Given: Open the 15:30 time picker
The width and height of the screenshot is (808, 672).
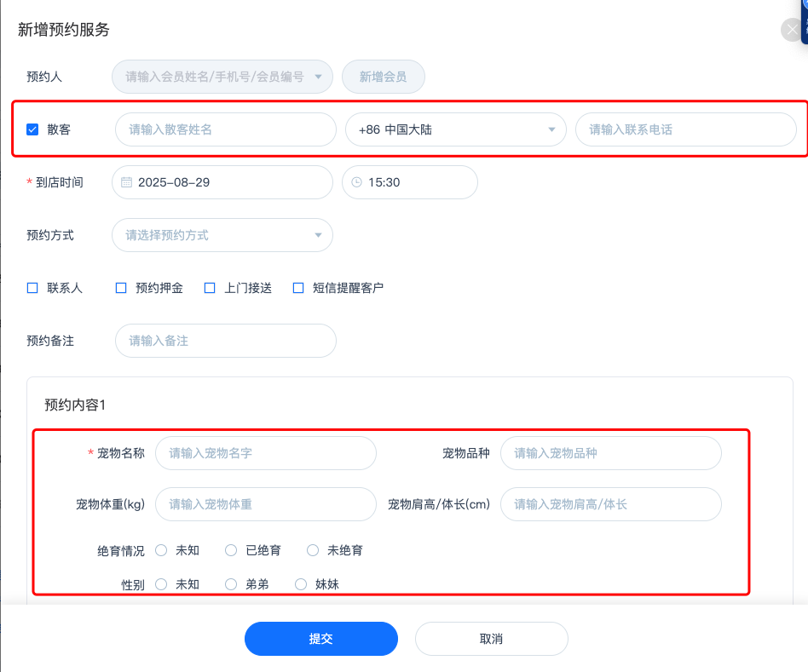Looking at the screenshot, I should pyautogui.click(x=410, y=182).
